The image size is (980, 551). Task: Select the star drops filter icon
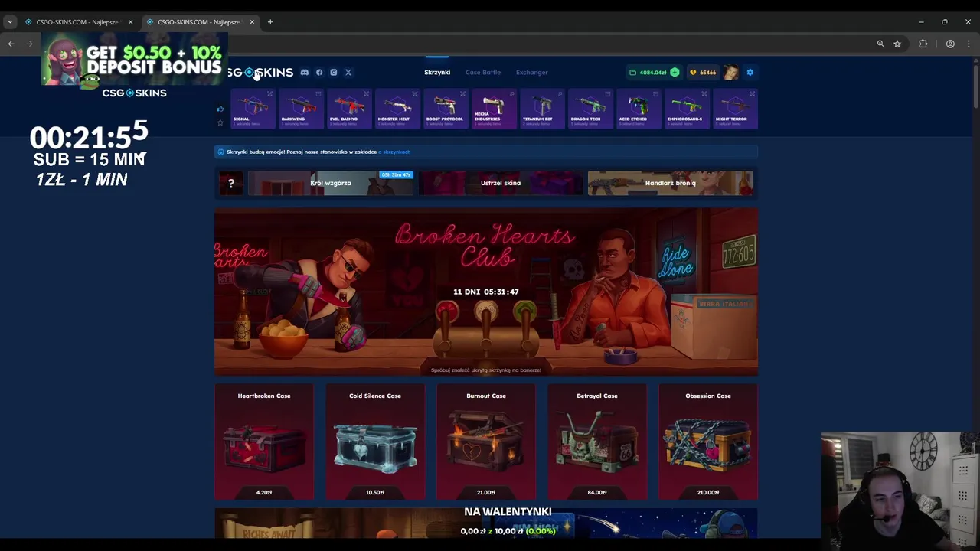pos(220,122)
